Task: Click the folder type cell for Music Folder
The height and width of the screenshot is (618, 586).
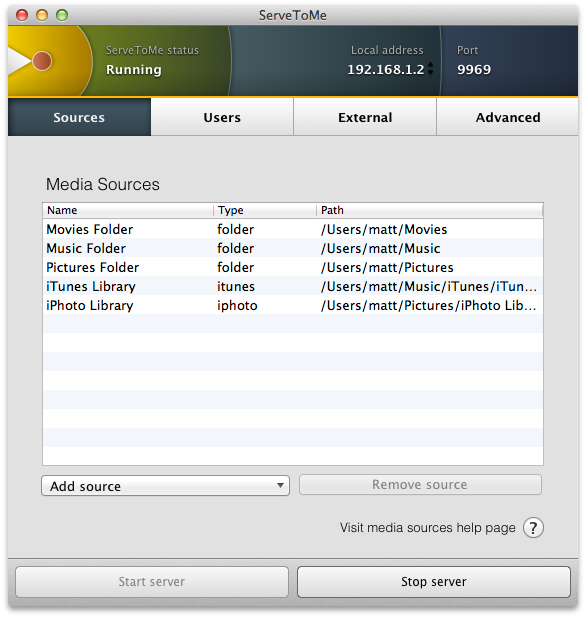Action: (x=236, y=248)
